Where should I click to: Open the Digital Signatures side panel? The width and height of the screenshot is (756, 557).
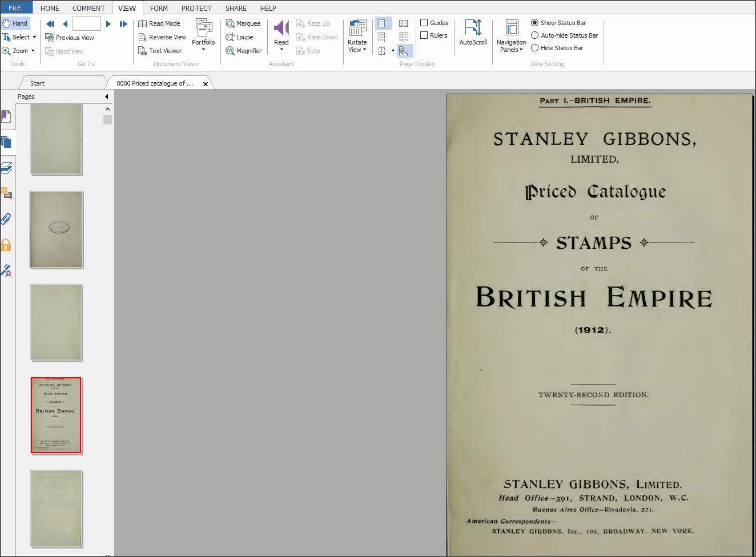tap(6, 271)
